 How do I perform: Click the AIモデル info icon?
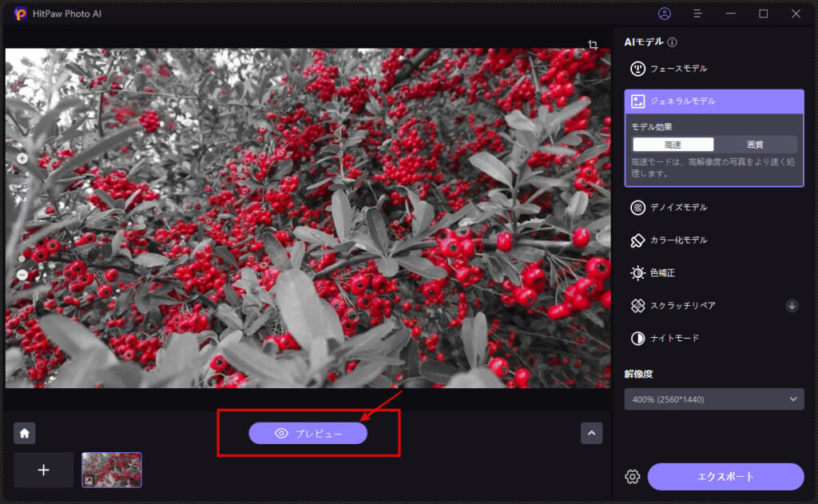(672, 42)
